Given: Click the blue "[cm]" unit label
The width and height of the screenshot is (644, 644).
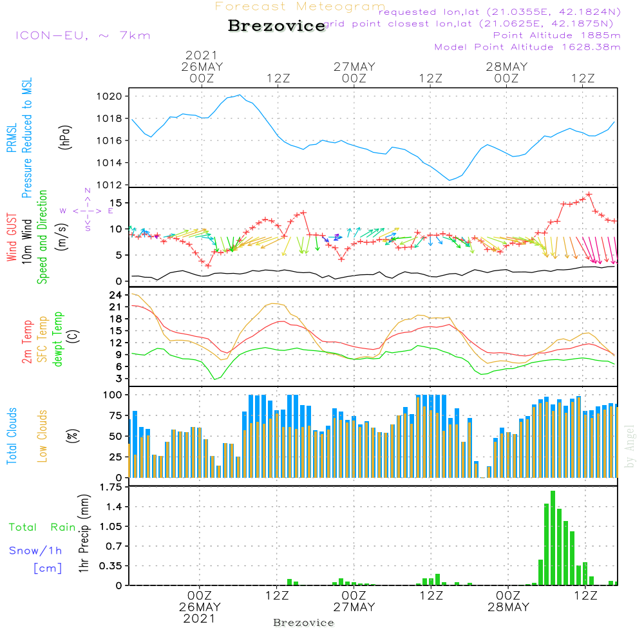Looking at the screenshot, I should pos(48,569).
